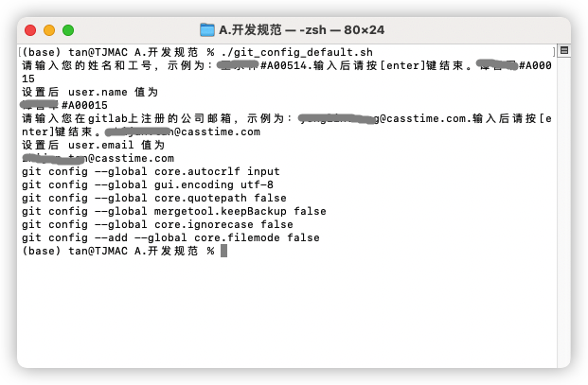Minimize the Terminal with the yellow button

click(49, 30)
